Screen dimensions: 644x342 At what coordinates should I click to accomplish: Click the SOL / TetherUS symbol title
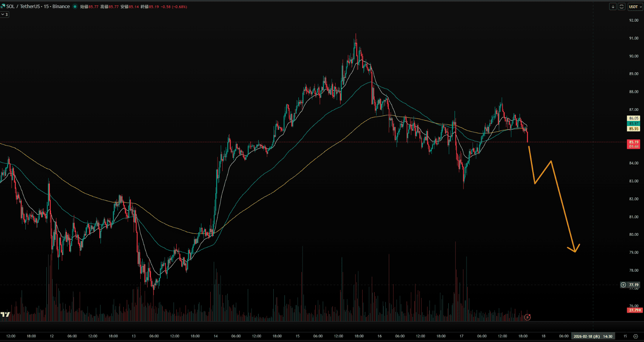point(38,7)
